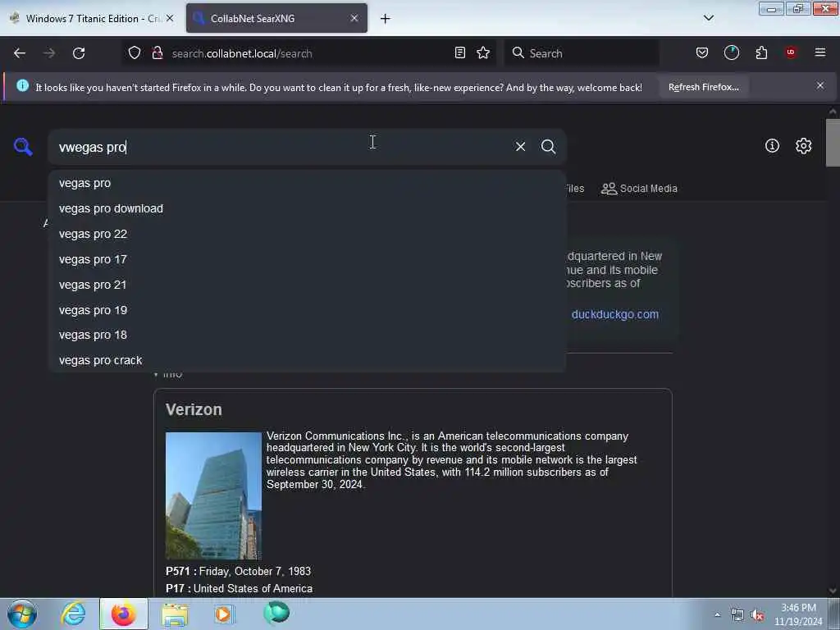Click the duckduckgo.com link
The image size is (840, 630).
pyautogui.click(x=615, y=314)
